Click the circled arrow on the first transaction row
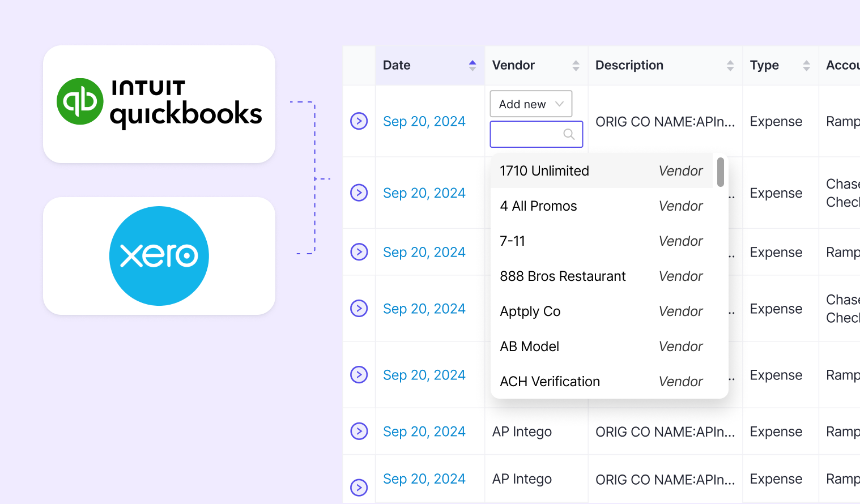The width and height of the screenshot is (860, 504). (359, 121)
